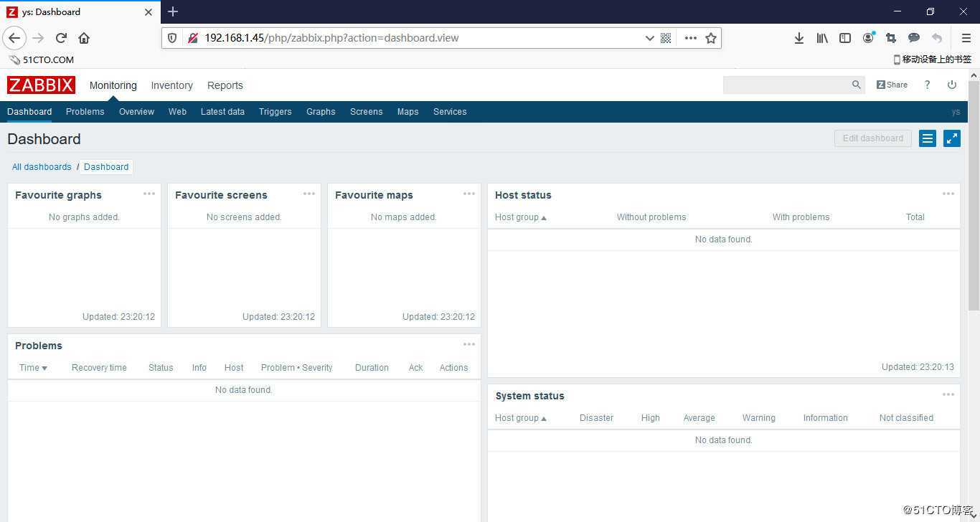Viewport: 980px width, 522px height.
Task: Open the Reports main menu
Action: (225, 85)
